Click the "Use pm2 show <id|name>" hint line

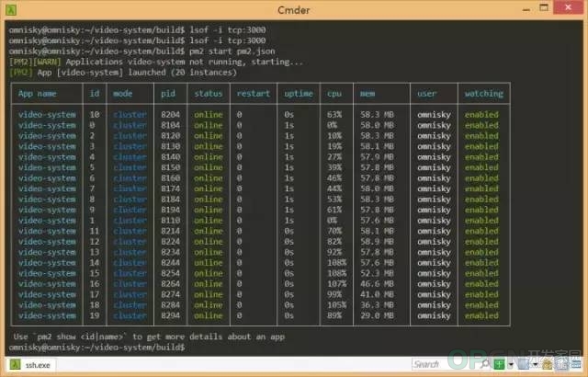point(149,337)
